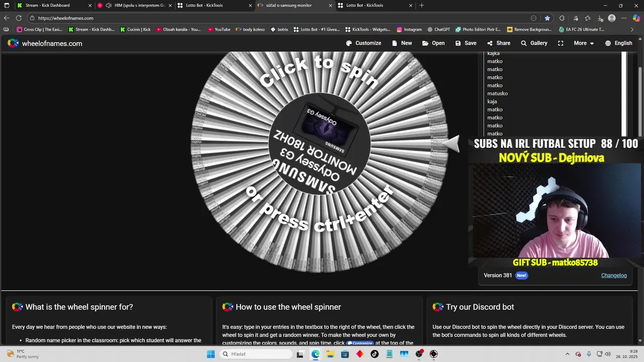This screenshot has height=362, width=644.
Task: Open Windows Start menu
Action: click(211, 354)
